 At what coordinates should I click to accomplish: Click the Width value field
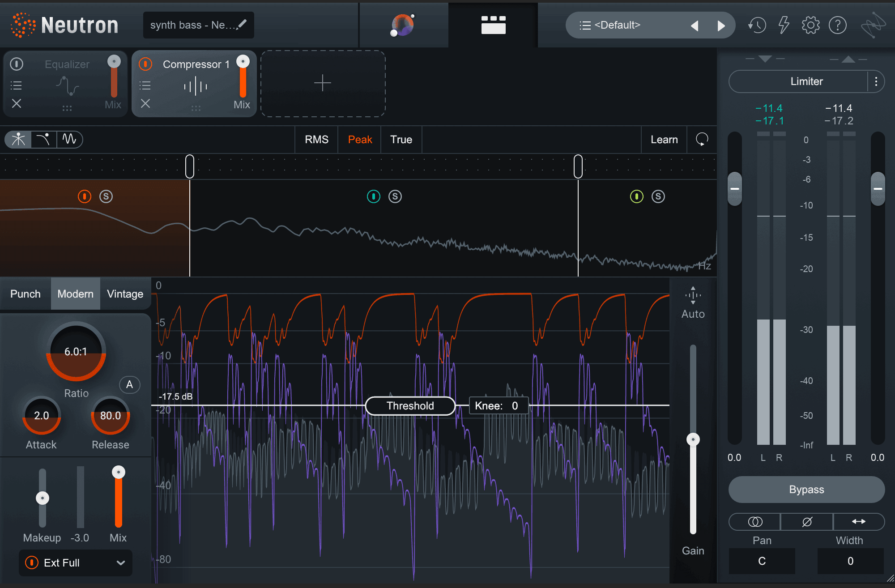click(850, 561)
